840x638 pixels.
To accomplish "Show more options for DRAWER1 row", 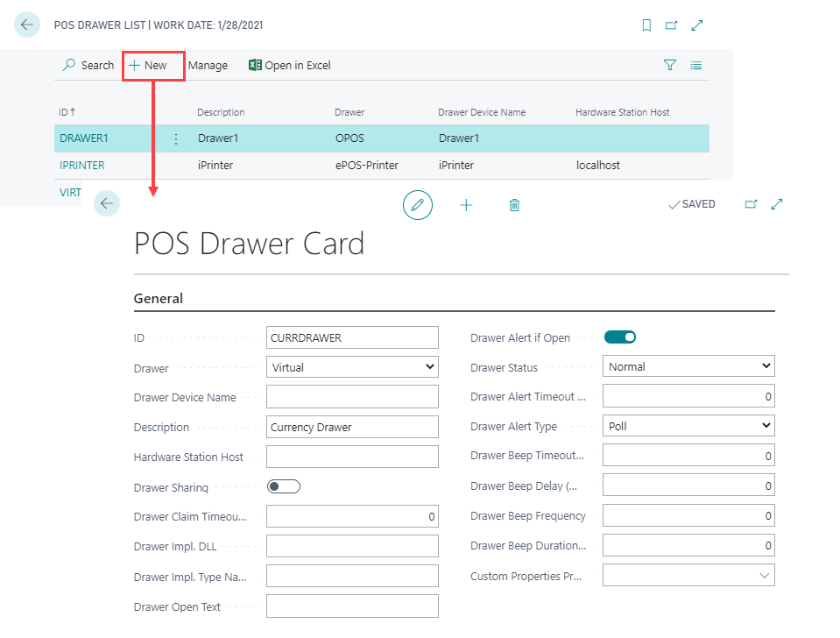I will [176, 138].
